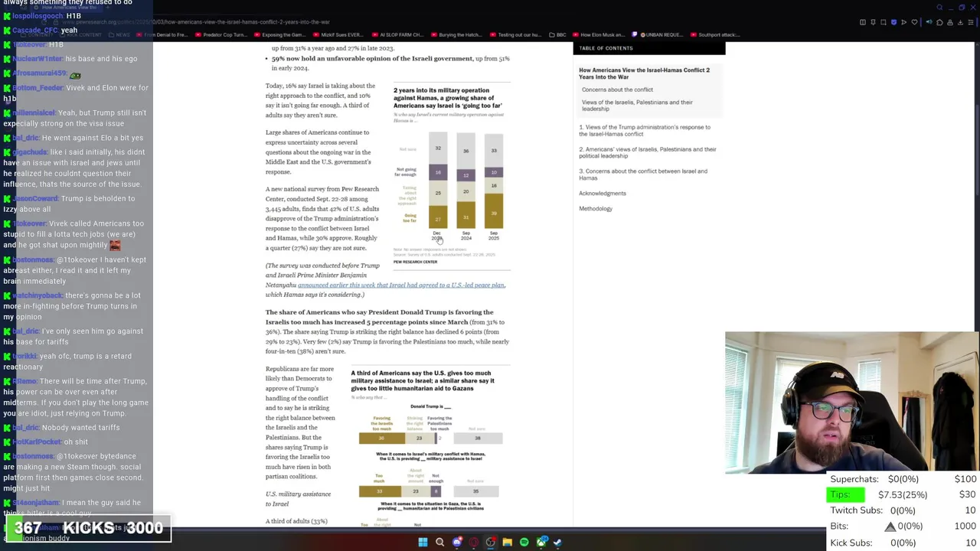
Task: Open the Windows Start button
Action: click(x=423, y=543)
